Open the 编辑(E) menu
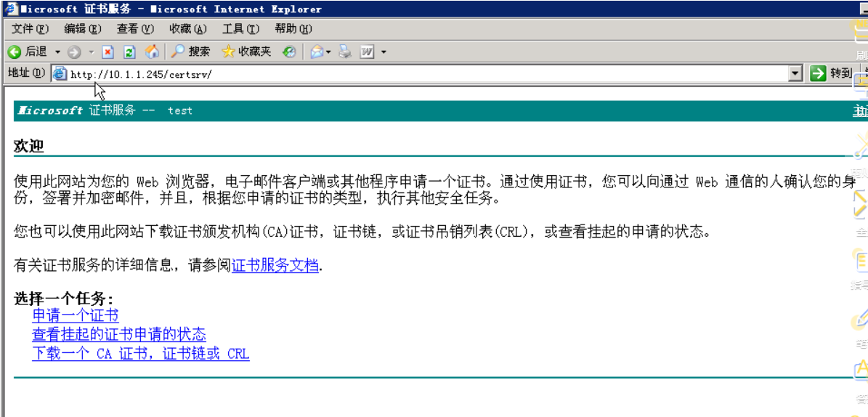The height and width of the screenshot is (417, 868). pos(83,29)
